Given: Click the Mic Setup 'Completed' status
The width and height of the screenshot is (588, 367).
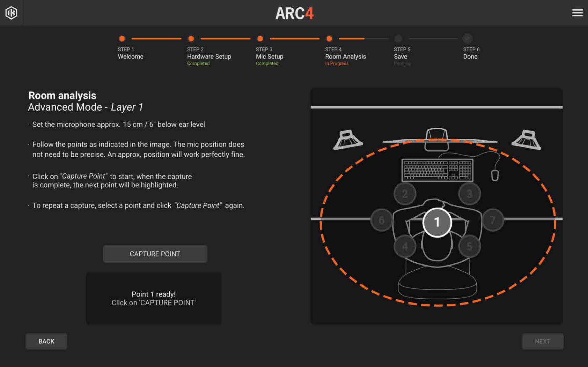Looking at the screenshot, I should (267, 63).
